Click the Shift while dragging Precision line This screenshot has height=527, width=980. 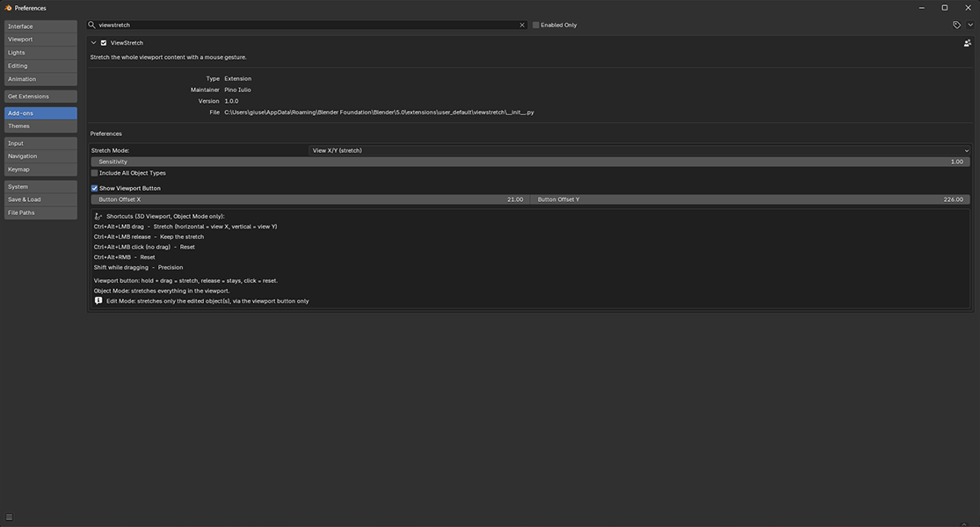(138, 267)
